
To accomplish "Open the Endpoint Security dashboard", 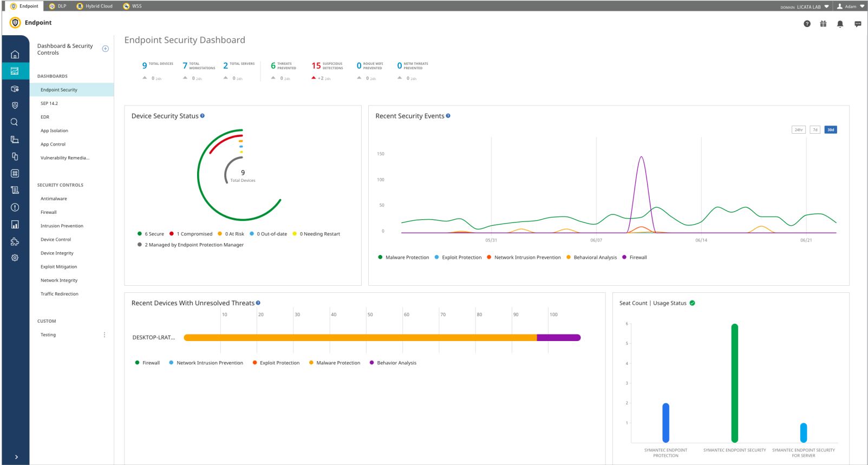I will [x=72, y=90].
